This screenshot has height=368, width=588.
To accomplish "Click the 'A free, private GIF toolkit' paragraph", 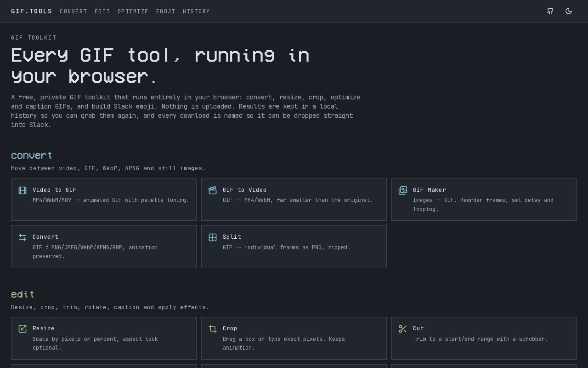I will pos(186,111).
